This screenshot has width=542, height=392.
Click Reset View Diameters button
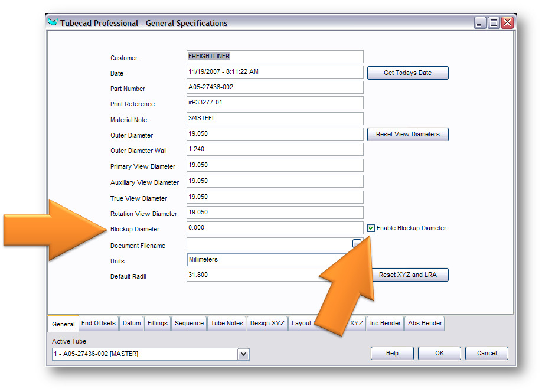click(x=407, y=134)
